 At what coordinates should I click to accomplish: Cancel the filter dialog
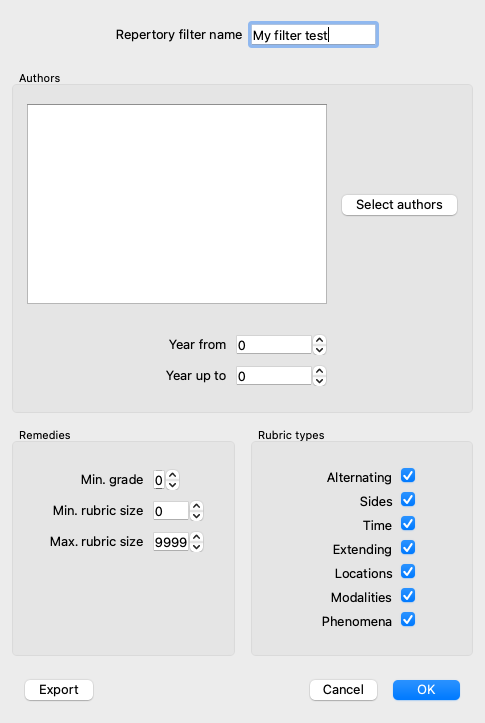(343, 690)
